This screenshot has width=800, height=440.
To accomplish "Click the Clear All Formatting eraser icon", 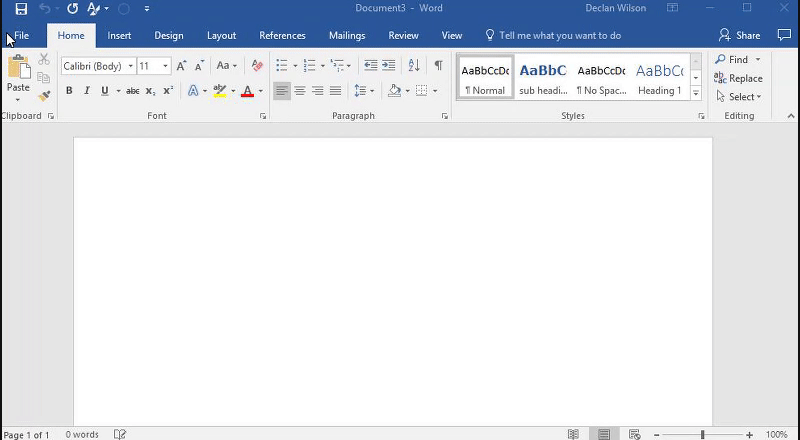I will pos(257,66).
